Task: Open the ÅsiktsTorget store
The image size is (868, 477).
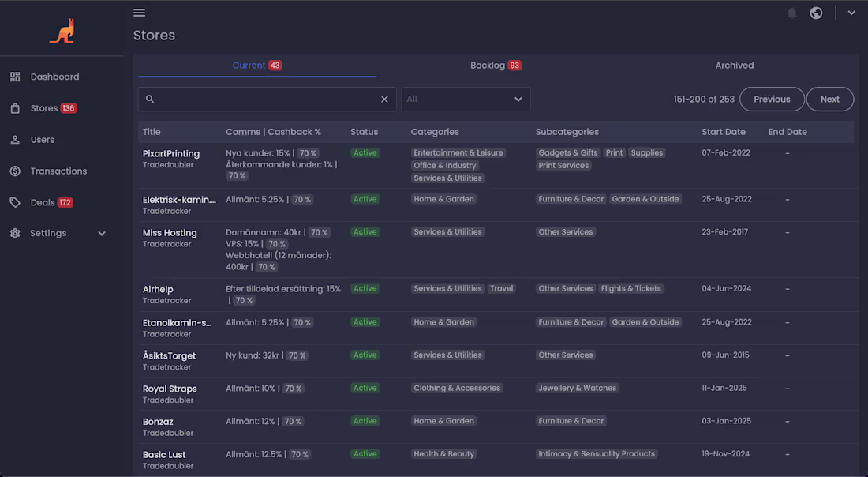Action: [x=169, y=355]
